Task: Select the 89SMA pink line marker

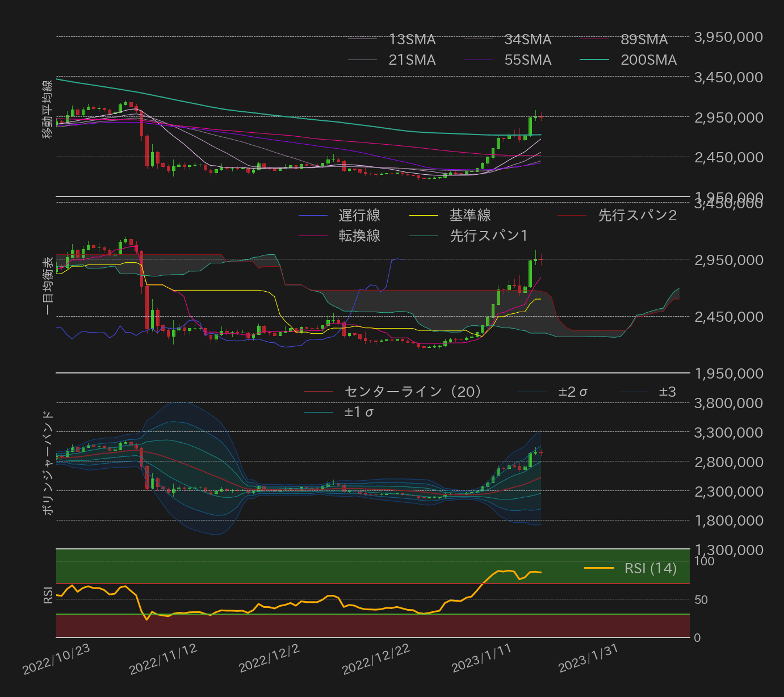Action: [594, 39]
